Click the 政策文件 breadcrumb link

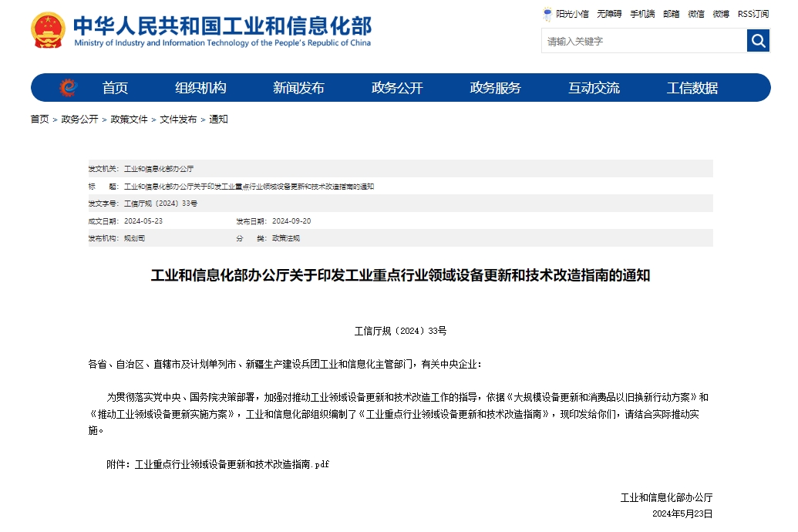(x=128, y=120)
